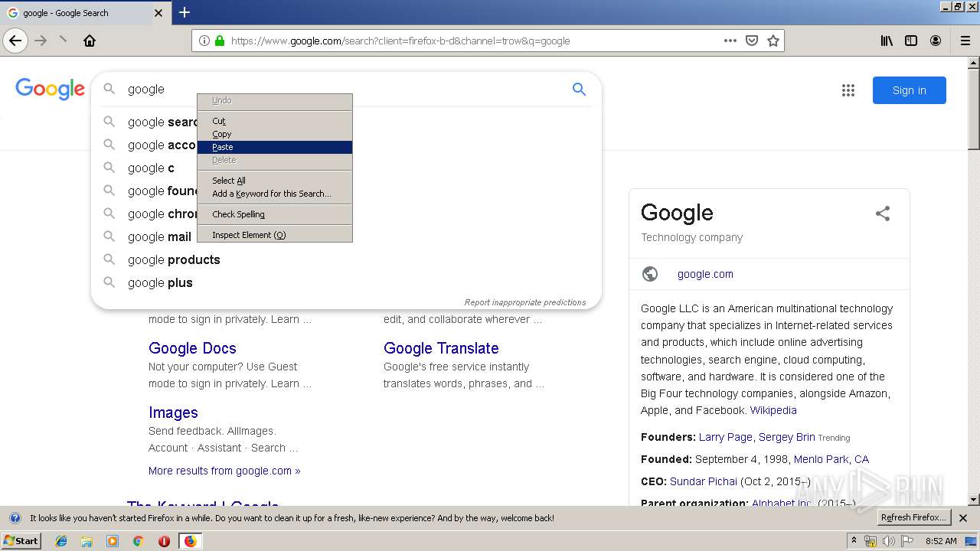Choose Paste from the context menu
The height and width of the screenshot is (551, 980).
click(x=275, y=147)
